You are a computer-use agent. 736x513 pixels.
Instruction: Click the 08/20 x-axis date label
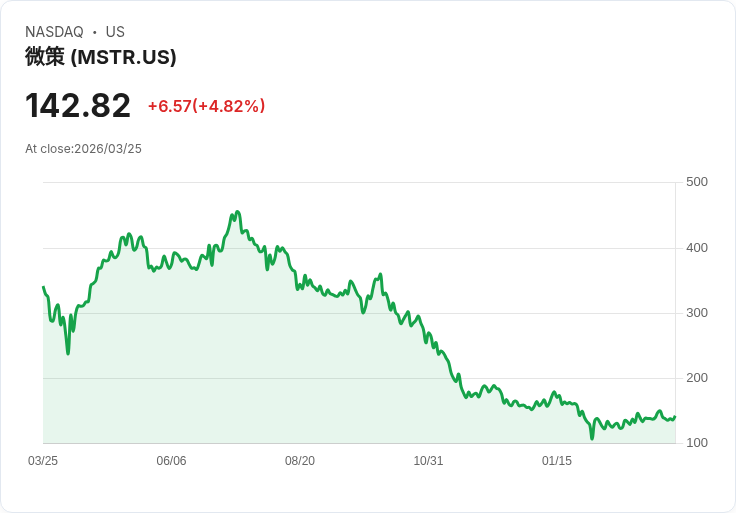pyautogui.click(x=300, y=461)
